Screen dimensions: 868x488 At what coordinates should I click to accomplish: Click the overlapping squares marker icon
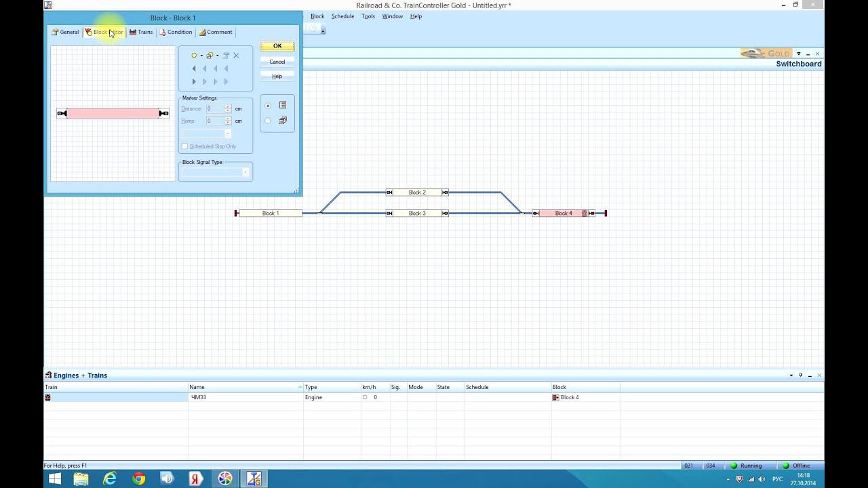(x=210, y=56)
